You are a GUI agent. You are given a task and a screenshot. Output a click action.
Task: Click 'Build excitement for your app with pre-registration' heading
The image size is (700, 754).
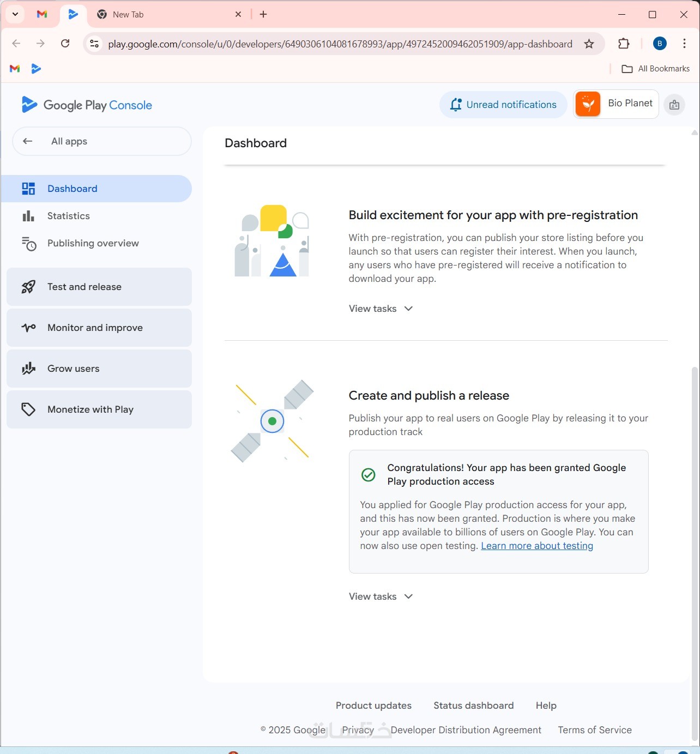coord(493,215)
